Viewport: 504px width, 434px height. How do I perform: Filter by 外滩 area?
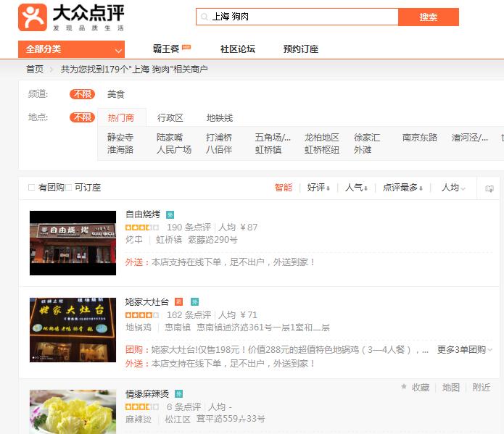[363, 150]
